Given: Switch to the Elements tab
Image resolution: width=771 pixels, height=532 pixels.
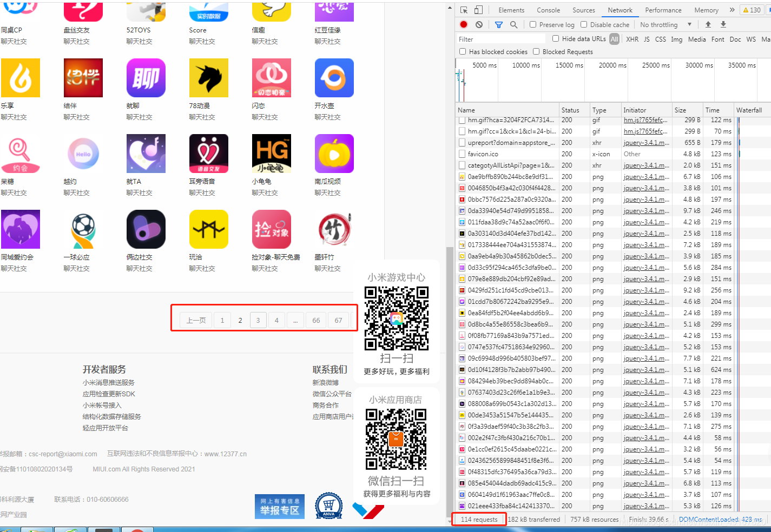Looking at the screenshot, I should click(x=511, y=10).
